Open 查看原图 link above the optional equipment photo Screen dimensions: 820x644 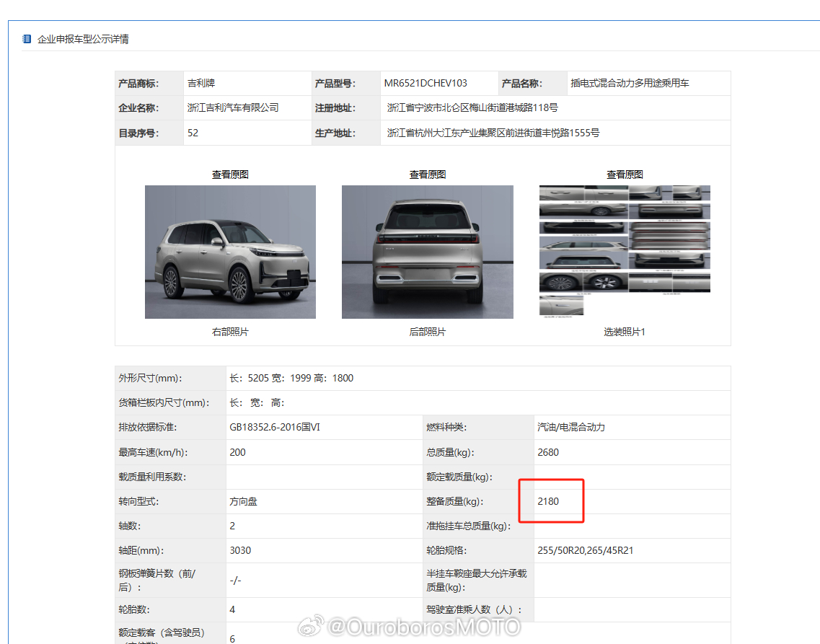[x=625, y=175]
